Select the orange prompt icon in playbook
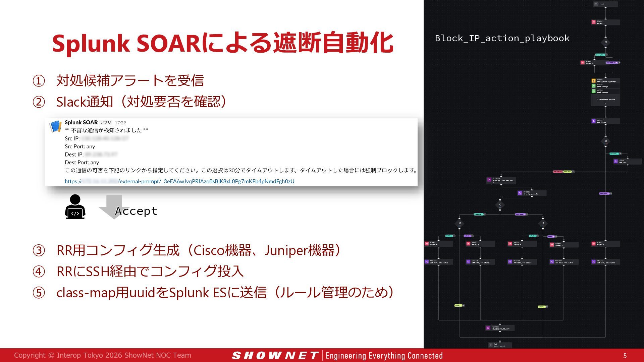Screen dimensions: 644x362 point(593,81)
